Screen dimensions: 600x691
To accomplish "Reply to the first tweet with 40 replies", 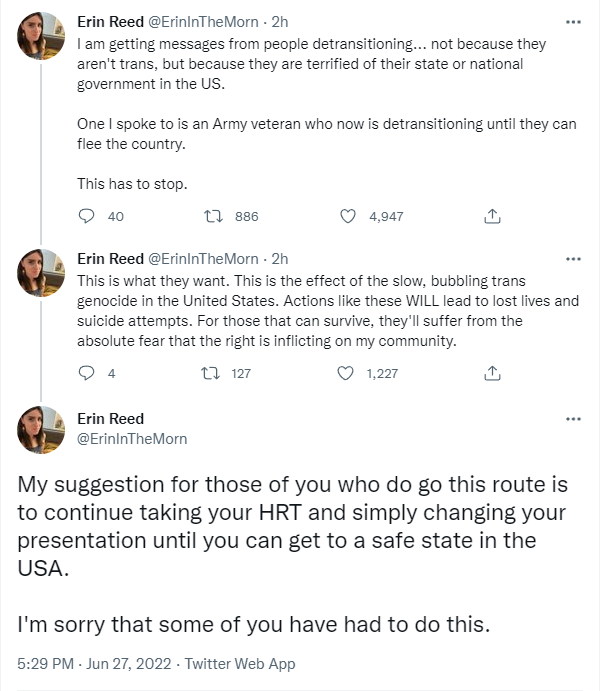I will 86,216.
